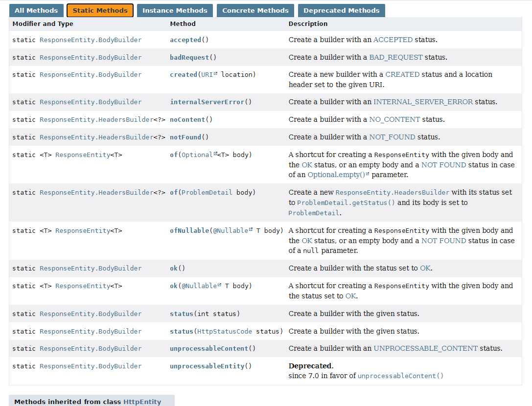Open BodyBuilder return type of accepted row
Viewport: 532px width, 406px height.
pos(91,40)
